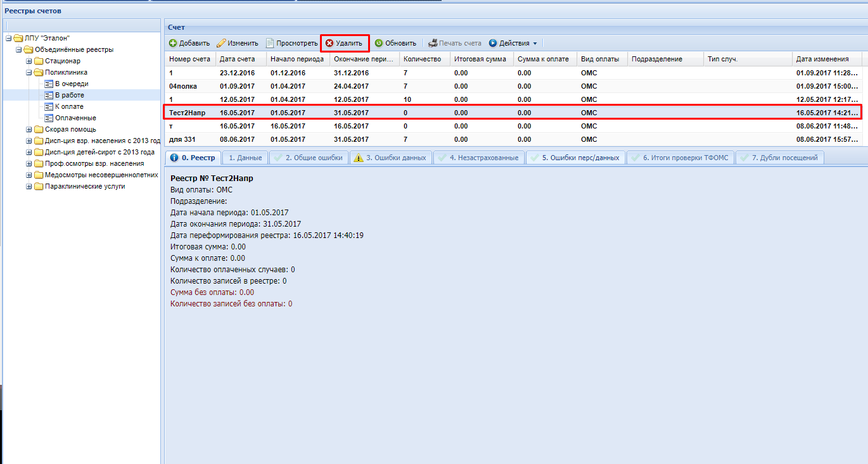Sort by Итоговая сумма column header
868x464 pixels.
click(x=482, y=59)
